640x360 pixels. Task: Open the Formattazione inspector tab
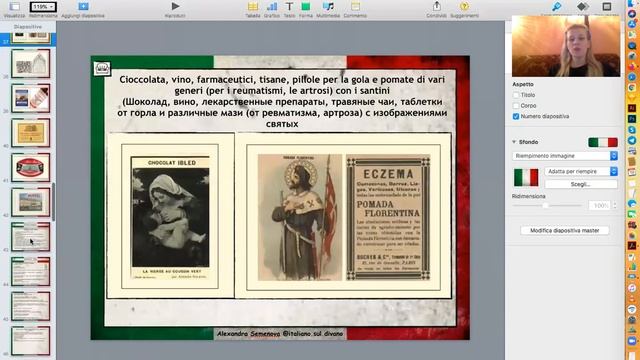coord(556,6)
